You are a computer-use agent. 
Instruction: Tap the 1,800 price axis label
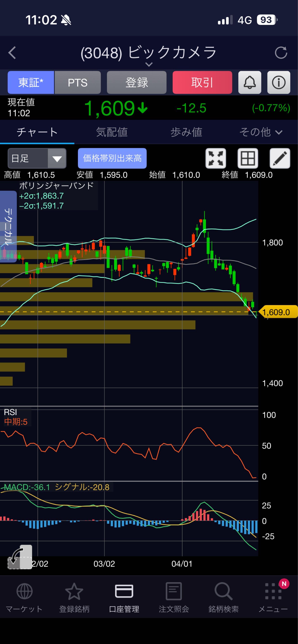272,243
